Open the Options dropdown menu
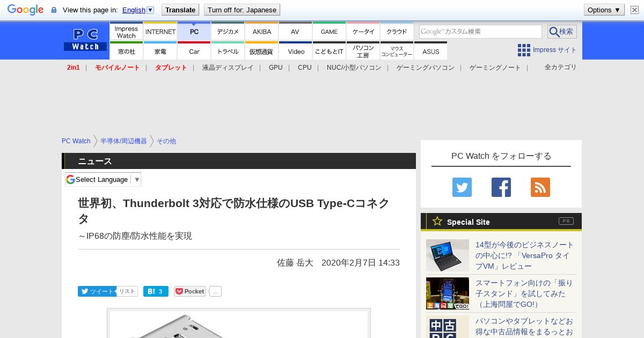Viewport: 644px width, 338px height. (604, 10)
